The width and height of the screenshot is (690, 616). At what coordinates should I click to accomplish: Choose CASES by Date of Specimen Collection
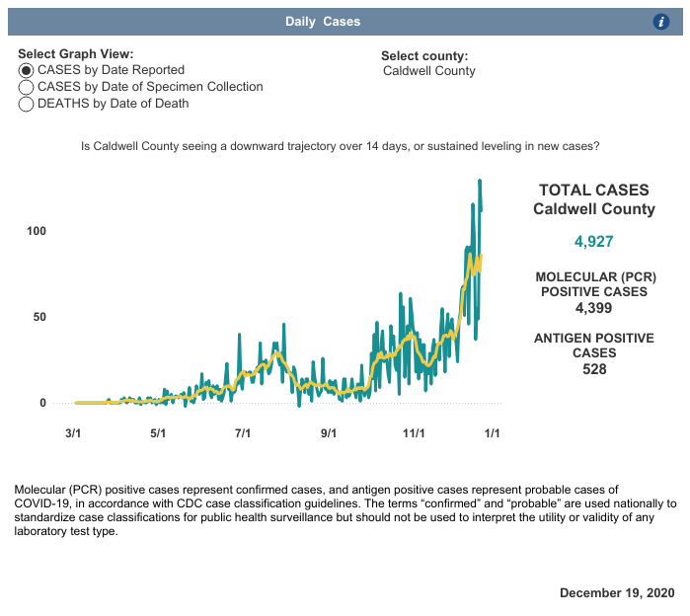point(27,87)
